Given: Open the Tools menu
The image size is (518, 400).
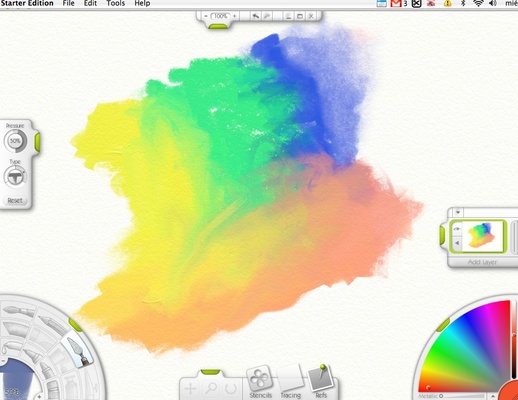Looking at the screenshot, I should [x=116, y=3].
